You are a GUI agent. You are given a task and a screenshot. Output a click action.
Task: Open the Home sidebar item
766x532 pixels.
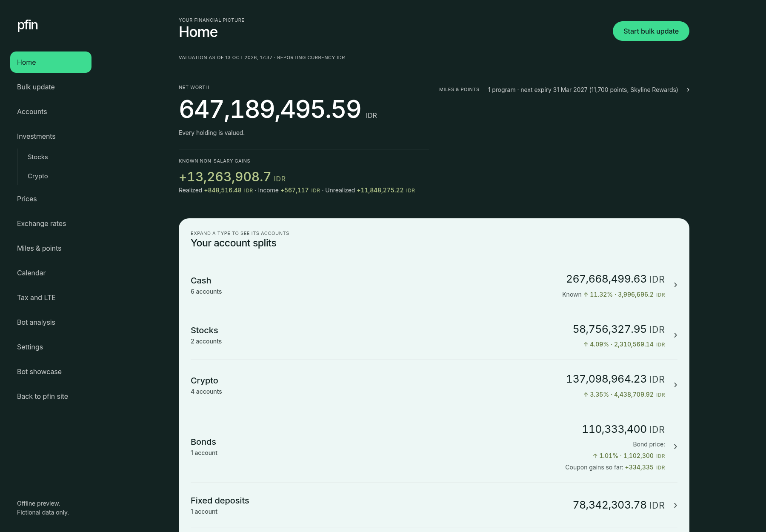pyautogui.click(x=51, y=62)
